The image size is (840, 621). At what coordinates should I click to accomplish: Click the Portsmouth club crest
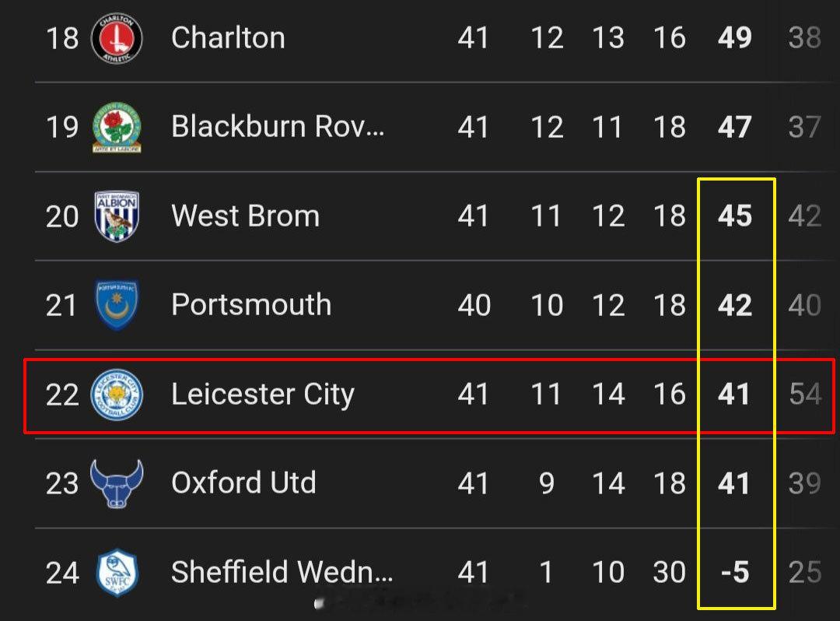click(117, 305)
